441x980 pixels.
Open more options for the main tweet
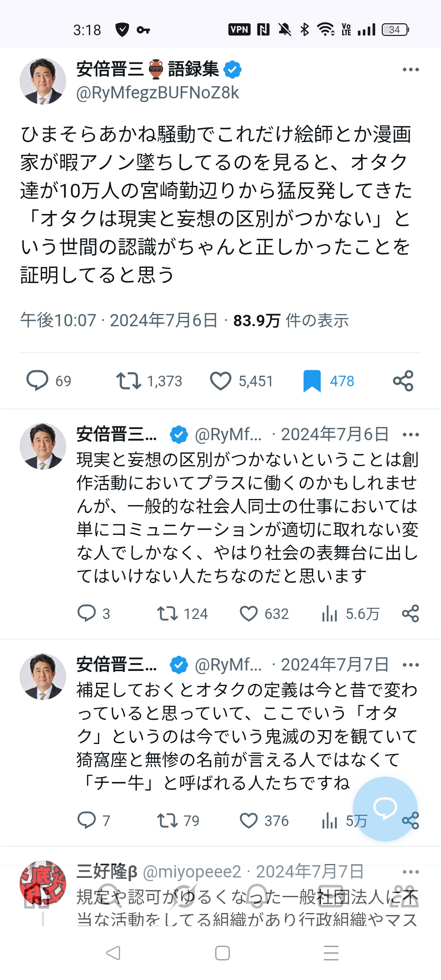coord(410,70)
